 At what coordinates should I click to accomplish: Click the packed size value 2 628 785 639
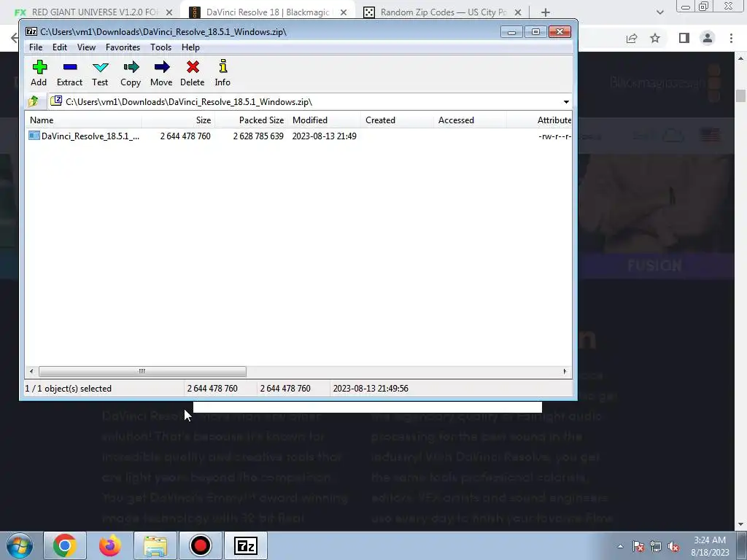[x=258, y=136]
